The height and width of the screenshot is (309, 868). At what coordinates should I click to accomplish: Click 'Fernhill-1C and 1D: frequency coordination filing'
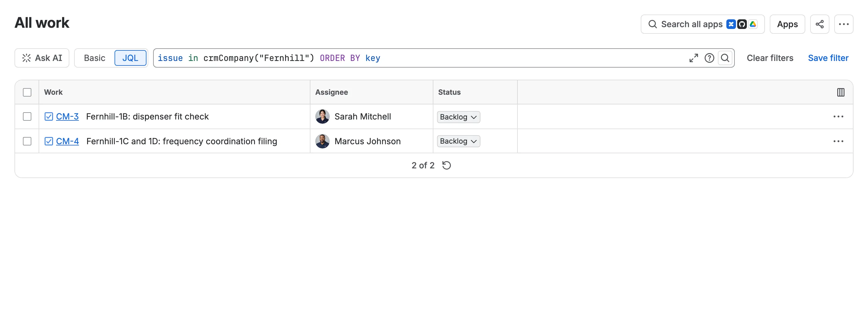(182, 141)
